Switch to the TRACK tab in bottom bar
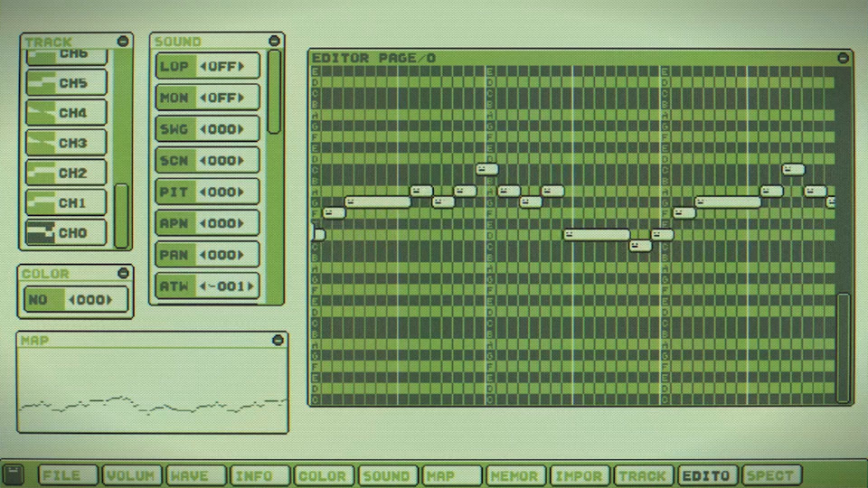This screenshot has width=868, height=488. (x=643, y=475)
